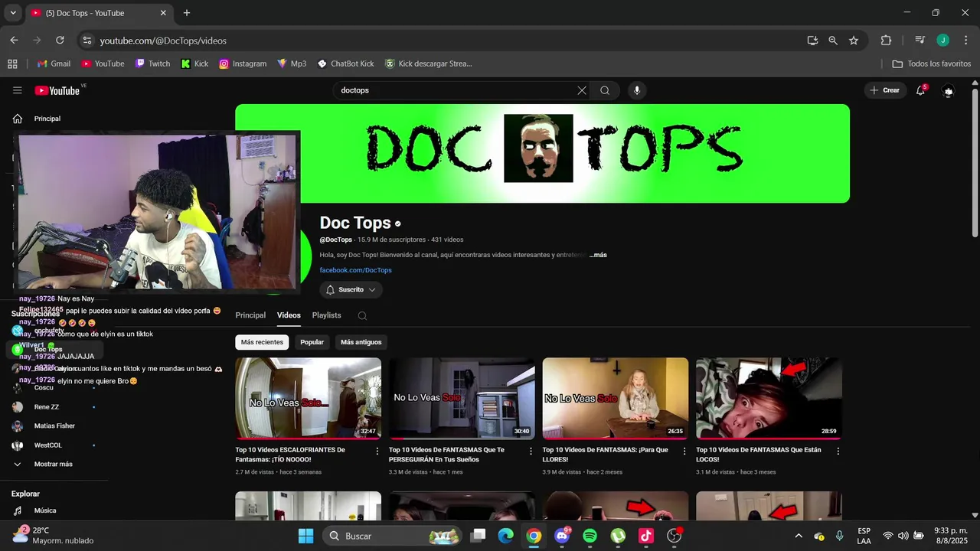Start voice search with the microphone
Image resolution: width=980 pixels, height=551 pixels.
click(636, 90)
